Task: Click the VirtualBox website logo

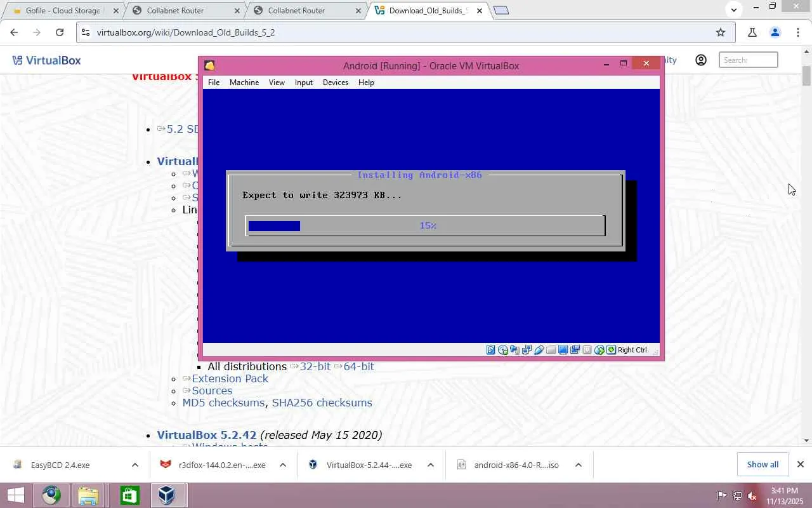Action: 46,60
